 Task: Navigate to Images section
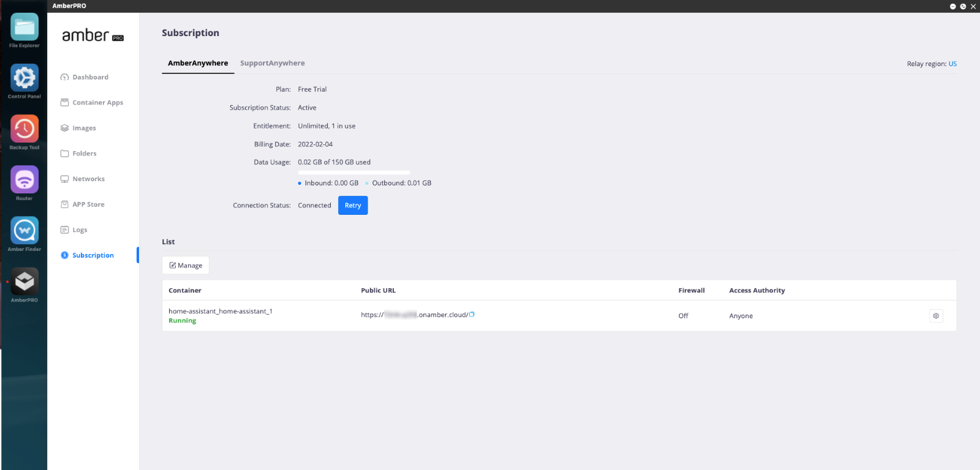(85, 129)
